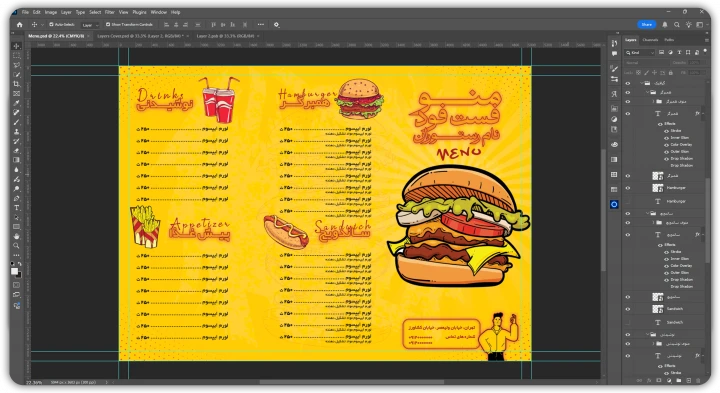Toggle Show Transform Controls checkbox

click(x=108, y=24)
